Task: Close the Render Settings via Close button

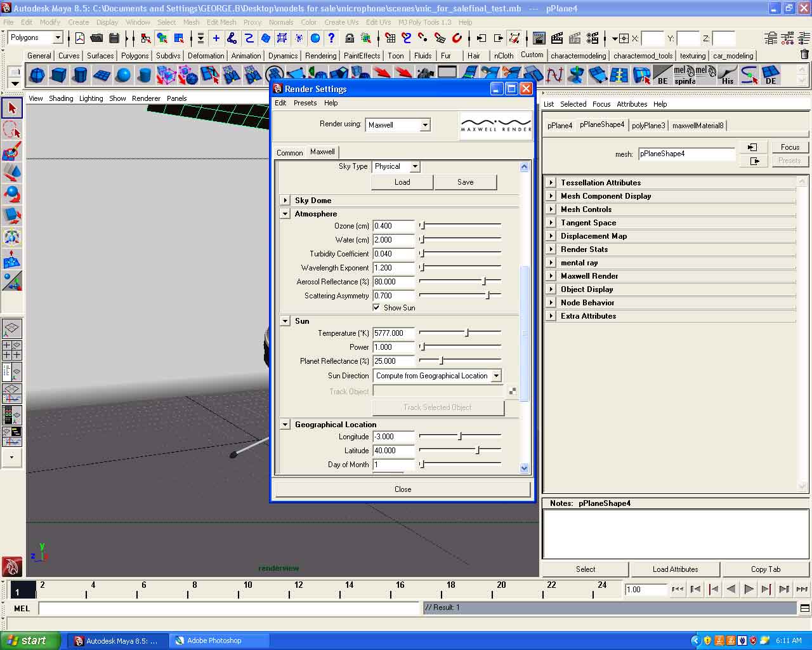Action: click(x=403, y=489)
